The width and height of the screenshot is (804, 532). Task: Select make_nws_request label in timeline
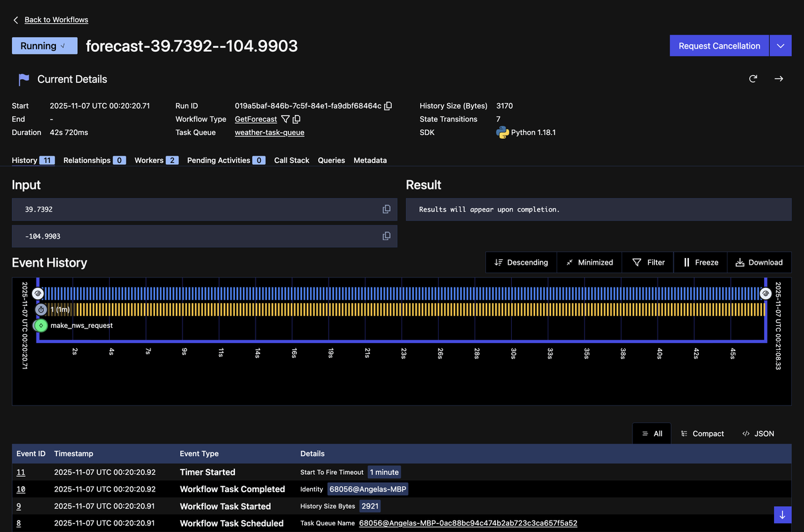tap(81, 326)
